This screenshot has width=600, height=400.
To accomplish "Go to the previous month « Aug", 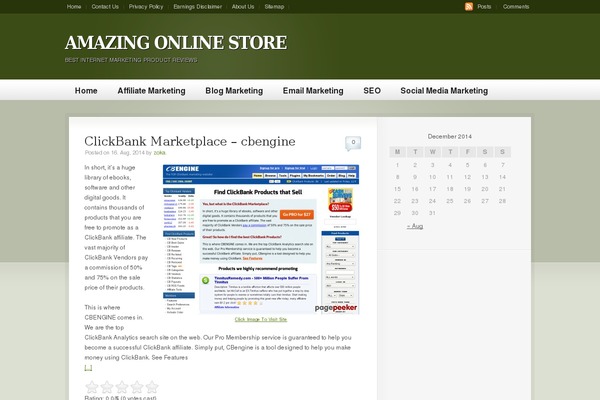I will pos(415,226).
